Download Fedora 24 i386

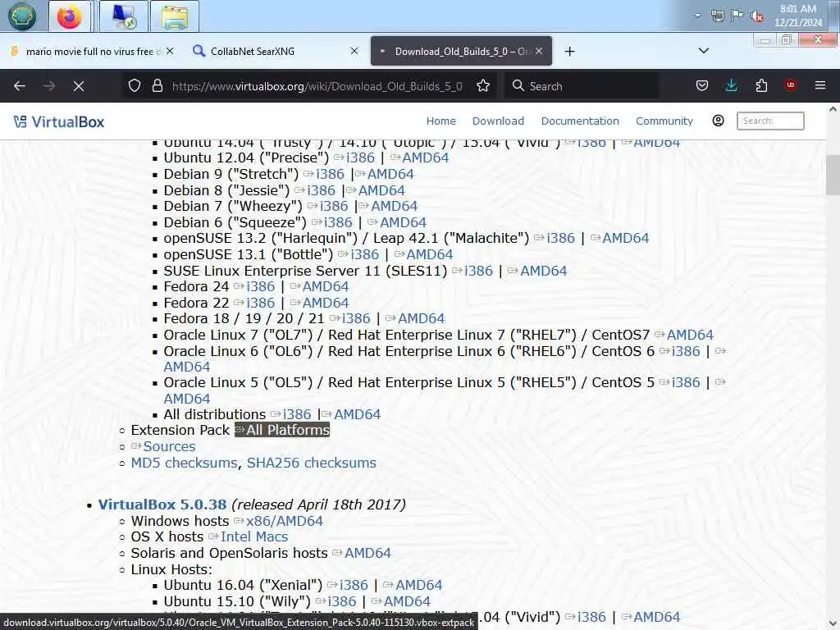click(x=260, y=286)
